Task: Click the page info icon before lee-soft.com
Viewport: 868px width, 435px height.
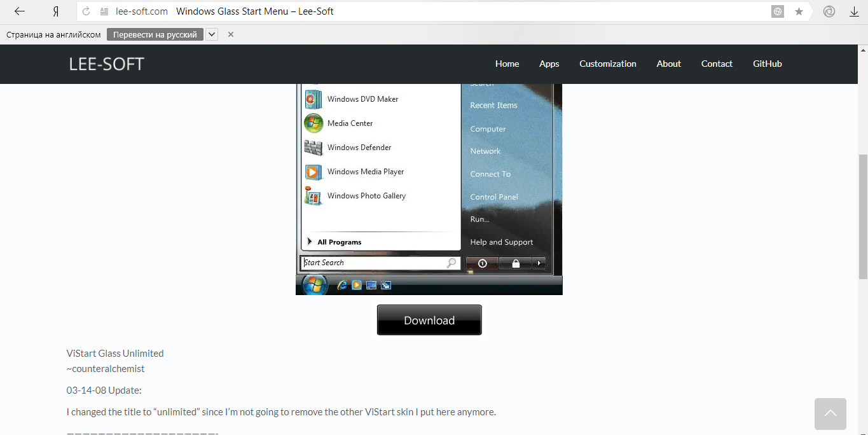Action: tap(104, 11)
